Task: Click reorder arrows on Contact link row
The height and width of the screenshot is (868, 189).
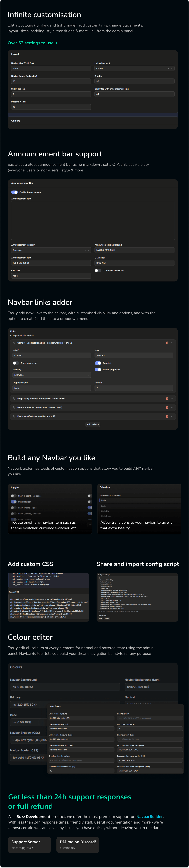Action: pyautogui.click(x=14, y=343)
